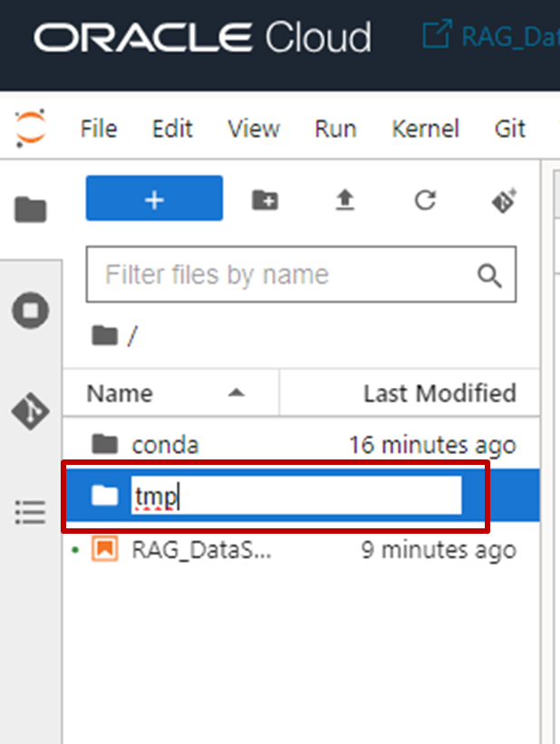This screenshot has height=744, width=560.
Task: Select the conda folder
Action: pyautogui.click(x=302, y=445)
